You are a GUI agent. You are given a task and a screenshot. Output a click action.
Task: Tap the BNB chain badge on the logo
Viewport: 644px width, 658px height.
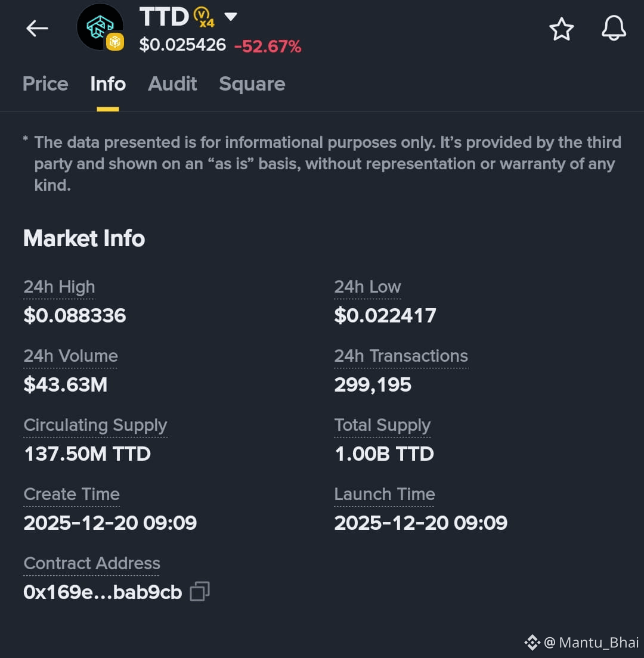pos(114,42)
